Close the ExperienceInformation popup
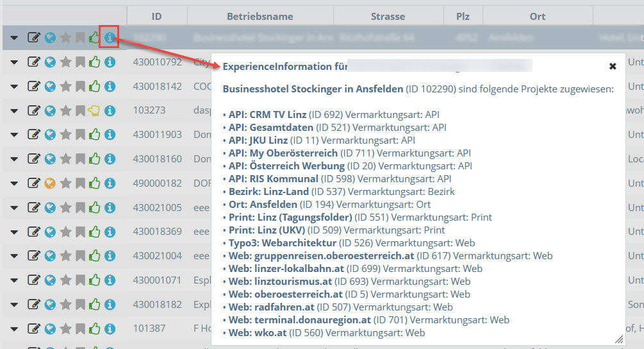Image resolution: width=644 pixels, height=349 pixels. 613,66
